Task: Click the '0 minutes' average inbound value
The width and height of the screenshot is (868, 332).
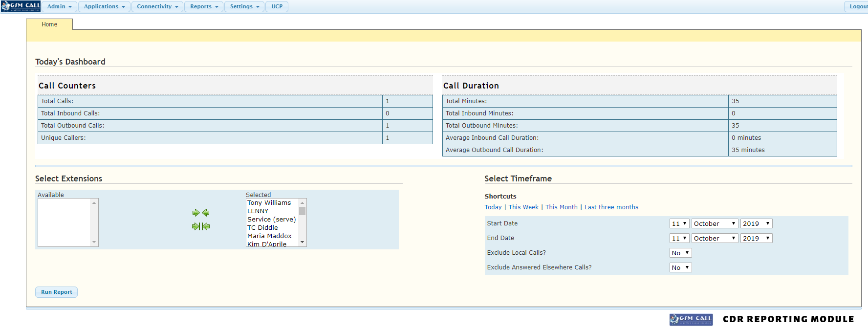Action: [746, 138]
